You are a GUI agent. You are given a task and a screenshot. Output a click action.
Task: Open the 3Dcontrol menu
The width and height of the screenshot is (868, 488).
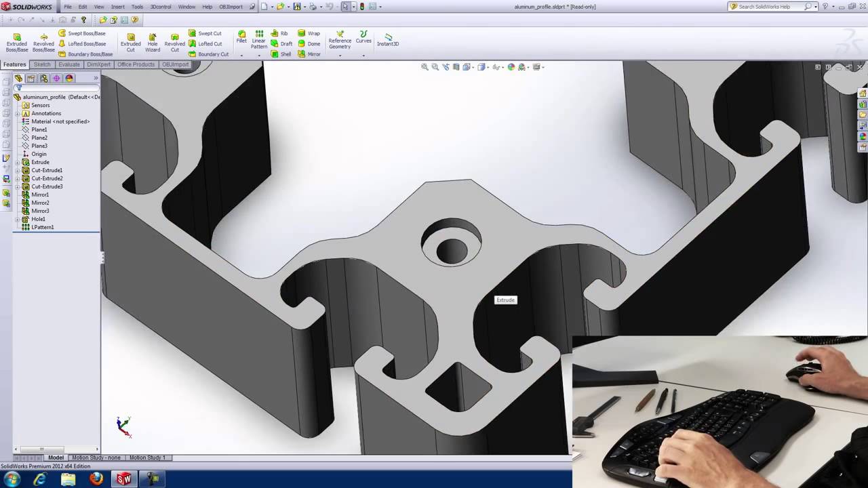(x=161, y=7)
